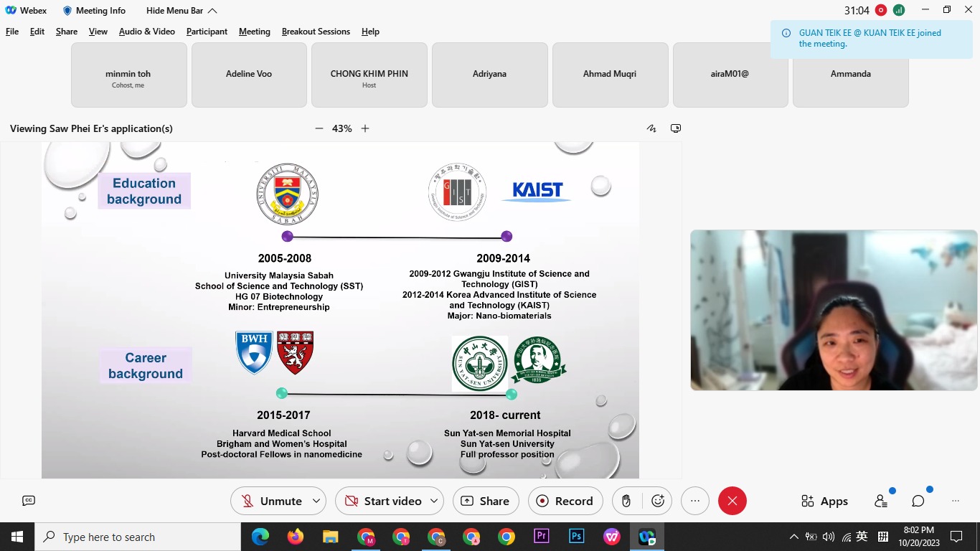Open the Share menu
The height and width of the screenshot is (551, 980).
67,32
